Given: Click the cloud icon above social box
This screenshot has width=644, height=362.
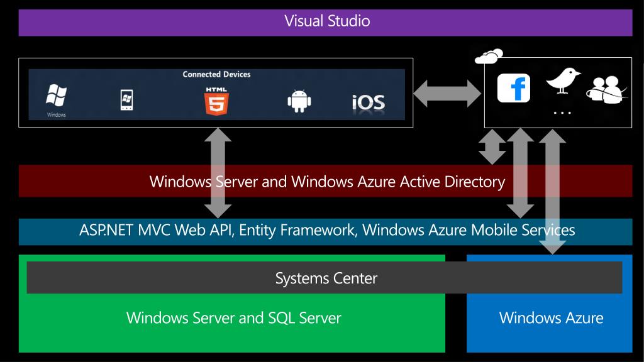Looking at the screenshot, I should pyautogui.click(x=489, y=56).
